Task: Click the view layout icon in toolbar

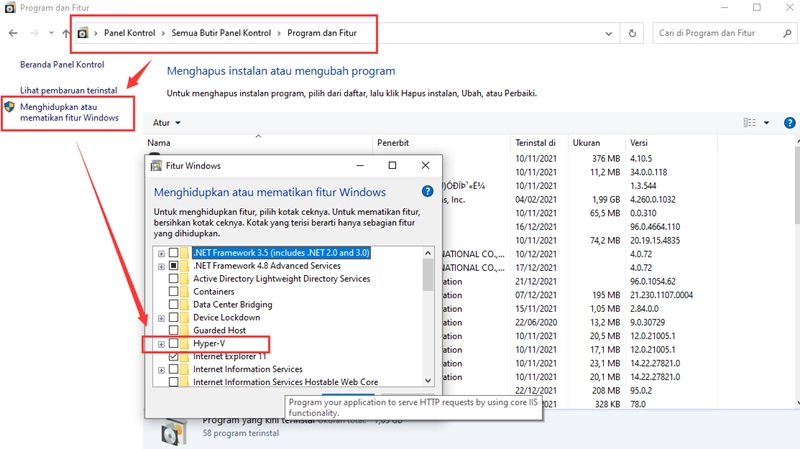Action: pos(749,122)
